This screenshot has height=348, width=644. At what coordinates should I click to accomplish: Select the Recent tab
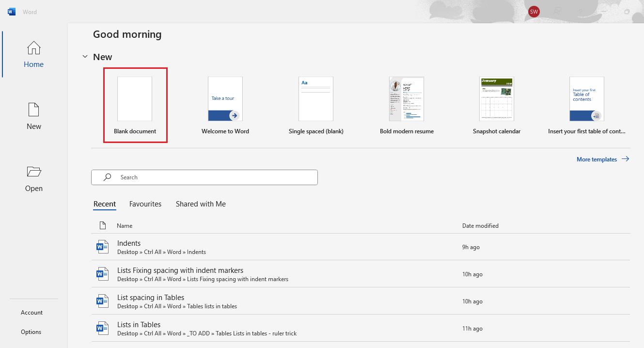pos(105,204)
